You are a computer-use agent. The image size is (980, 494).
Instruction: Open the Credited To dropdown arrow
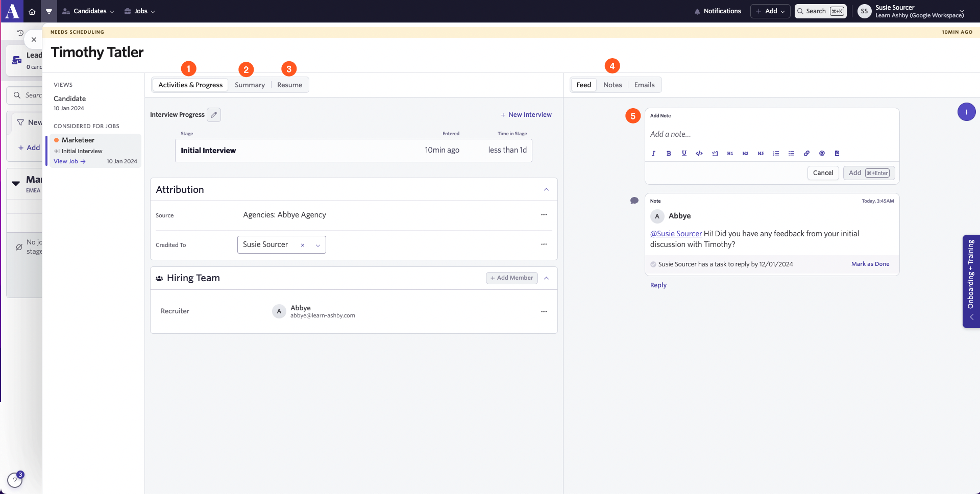click(317, 245)
